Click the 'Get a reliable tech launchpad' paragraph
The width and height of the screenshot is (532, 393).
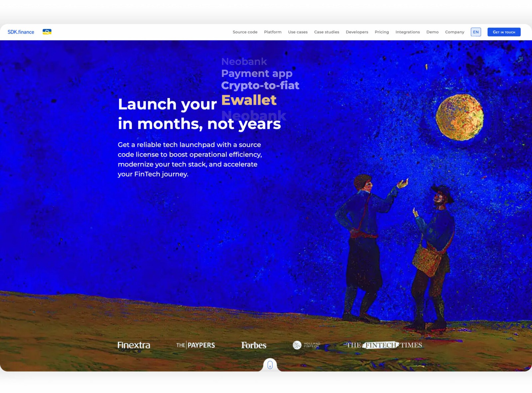[x=190, y=159]
